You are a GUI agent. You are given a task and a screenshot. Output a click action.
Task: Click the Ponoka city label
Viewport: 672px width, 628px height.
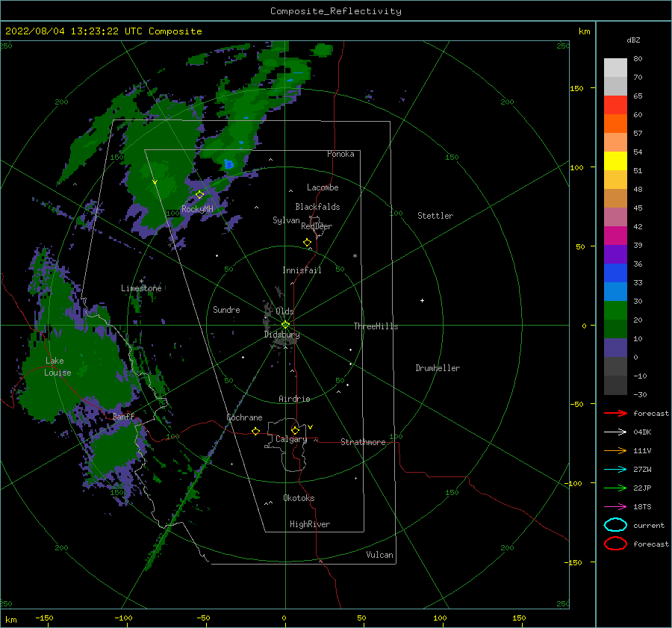(x=340, y=154)
